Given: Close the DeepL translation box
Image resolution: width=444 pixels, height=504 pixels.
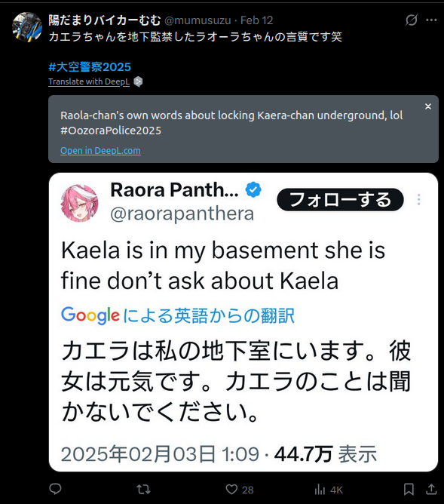Looking at the screenshot, I should [428, 106].
